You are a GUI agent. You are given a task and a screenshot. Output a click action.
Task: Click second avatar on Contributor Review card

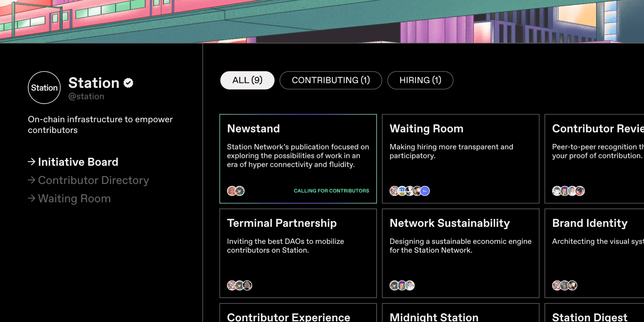point(564,191)
